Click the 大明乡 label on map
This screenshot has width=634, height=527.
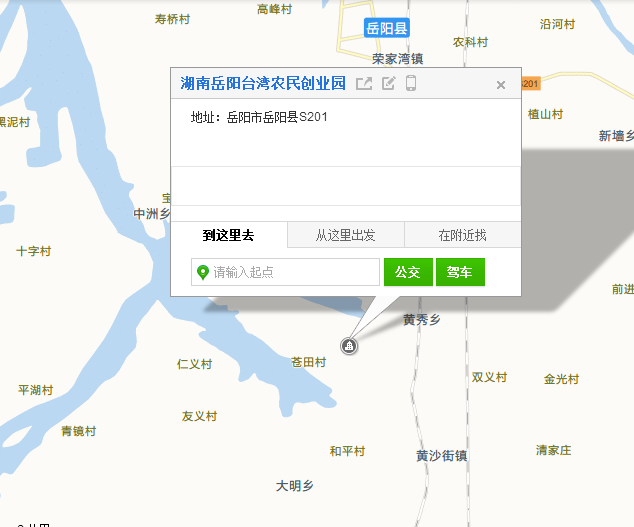[295, 486]
